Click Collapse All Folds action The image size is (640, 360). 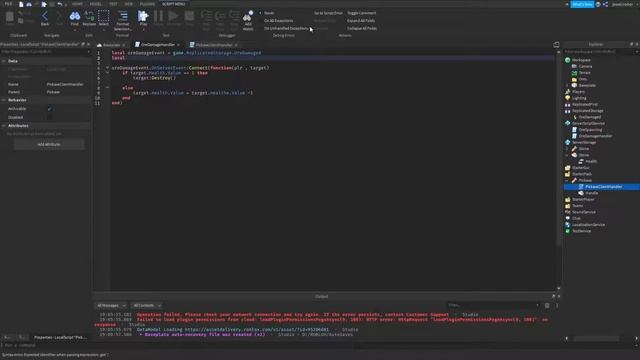pos(362,28)
